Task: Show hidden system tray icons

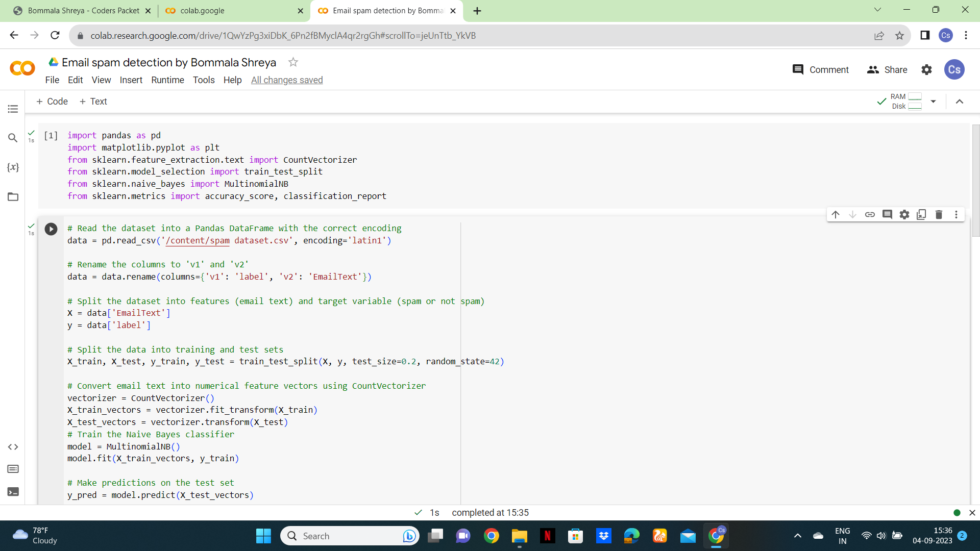Action: pos(798,536)
